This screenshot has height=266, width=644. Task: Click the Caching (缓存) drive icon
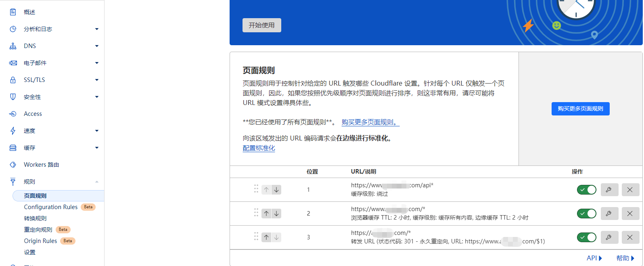click(x=13, y=148)
